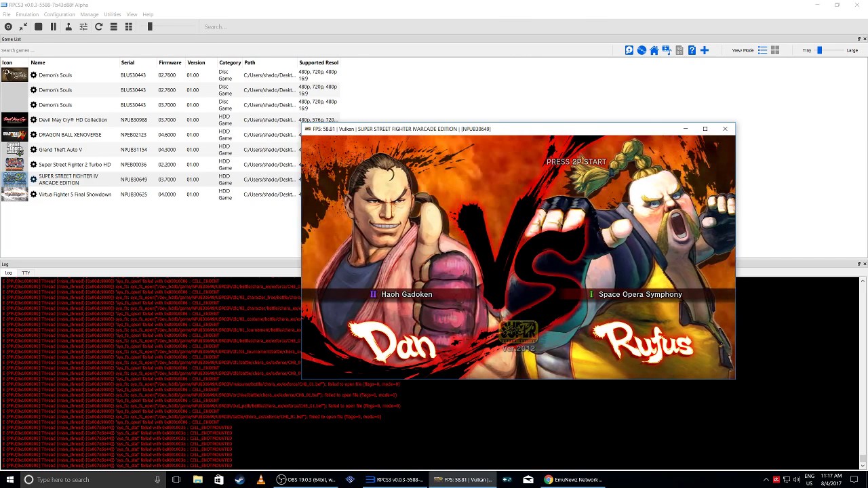The height and width of the screenshot is (488, 868).
Task: Open VLC media player from taskbar
Action: pos(260,479)
